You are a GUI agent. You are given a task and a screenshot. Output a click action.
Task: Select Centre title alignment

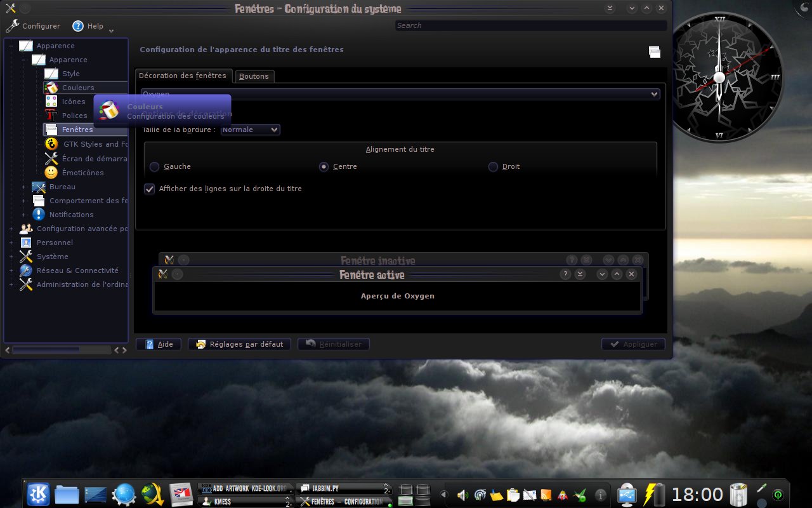tap(338, 166)
